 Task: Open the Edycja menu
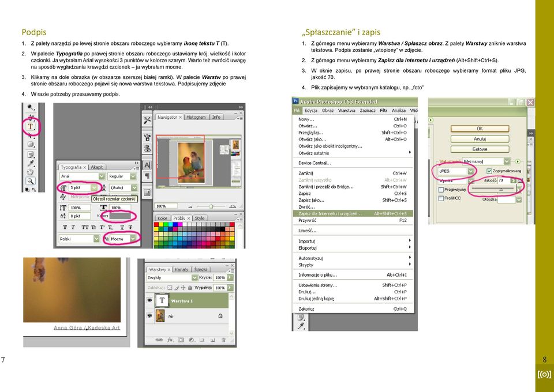[310, 111]
